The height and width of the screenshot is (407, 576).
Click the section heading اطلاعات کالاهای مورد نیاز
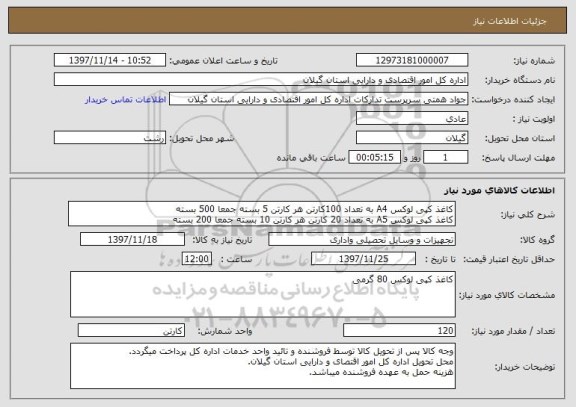(499, 190)
